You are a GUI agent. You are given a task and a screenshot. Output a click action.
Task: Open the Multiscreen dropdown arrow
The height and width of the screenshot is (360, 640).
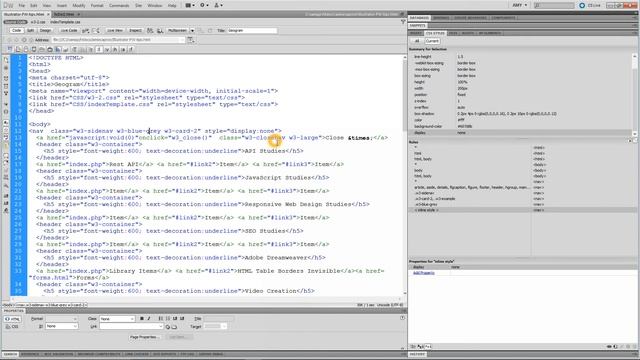[x=192, y=31]
